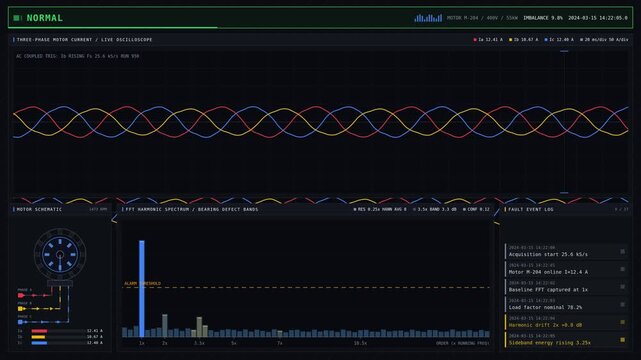Click the CONF 0.12 legend marker

point(464,209)
